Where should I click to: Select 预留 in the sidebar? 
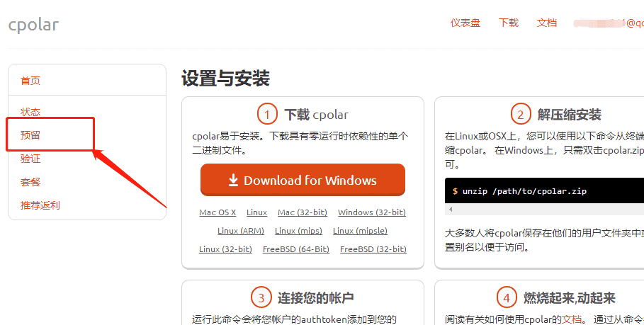(x=30, y=135)
